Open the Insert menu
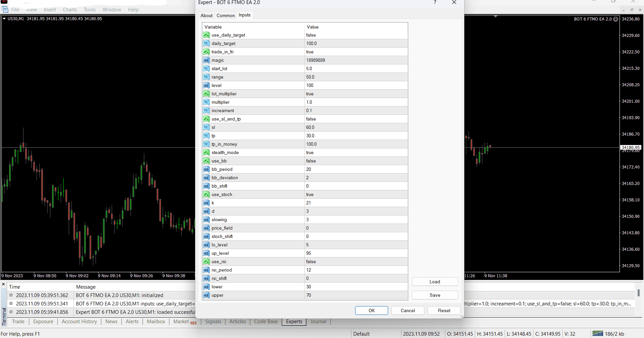Image resolution: width=644 pixels, height=338 pixels. [50, 10]
